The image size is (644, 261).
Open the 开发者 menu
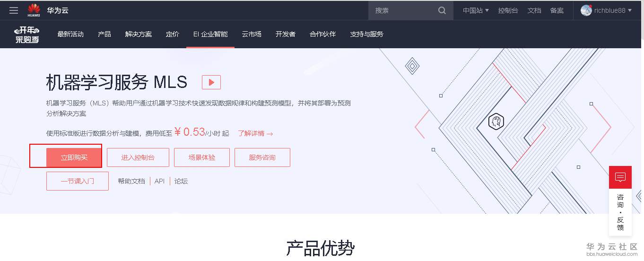coord(286,34)
